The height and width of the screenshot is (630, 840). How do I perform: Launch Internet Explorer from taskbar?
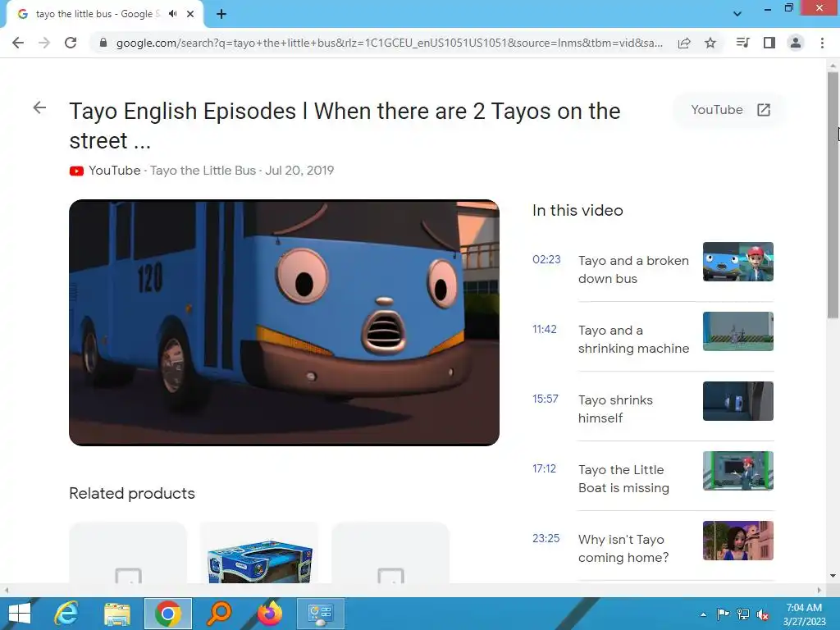pos(66,614)
